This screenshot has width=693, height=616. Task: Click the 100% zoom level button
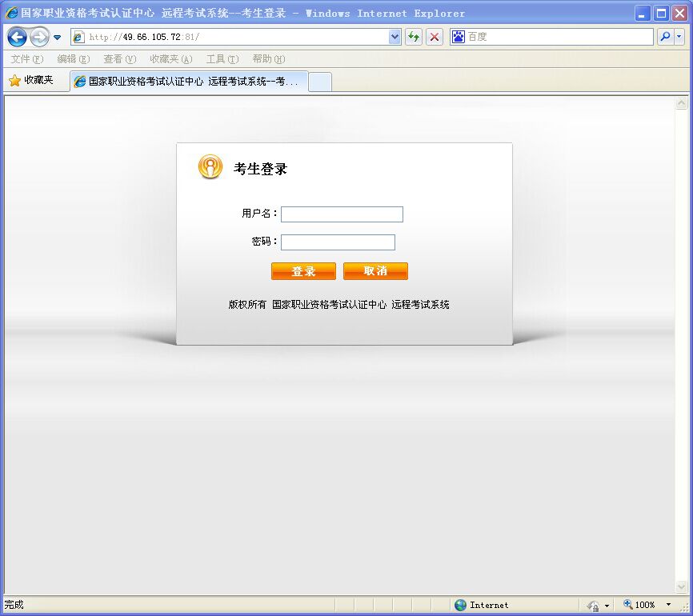pyautogui.click(x=639, y=605)
